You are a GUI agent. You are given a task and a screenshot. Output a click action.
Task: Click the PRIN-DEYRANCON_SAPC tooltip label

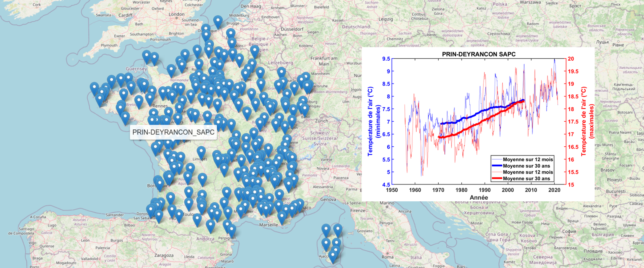[173, 132]
